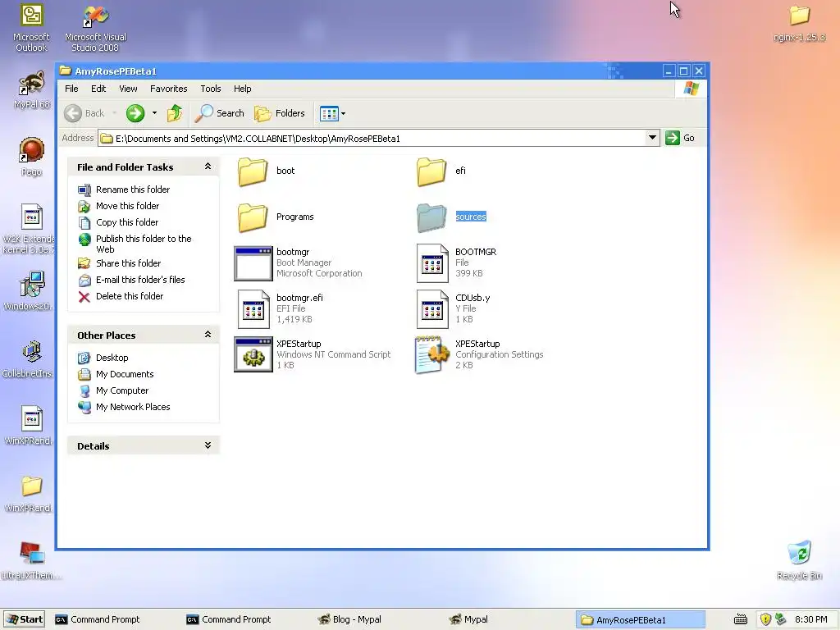This screenshot has height=630, width=840.
Task: Go up one folder level
Action: point(175,113)
